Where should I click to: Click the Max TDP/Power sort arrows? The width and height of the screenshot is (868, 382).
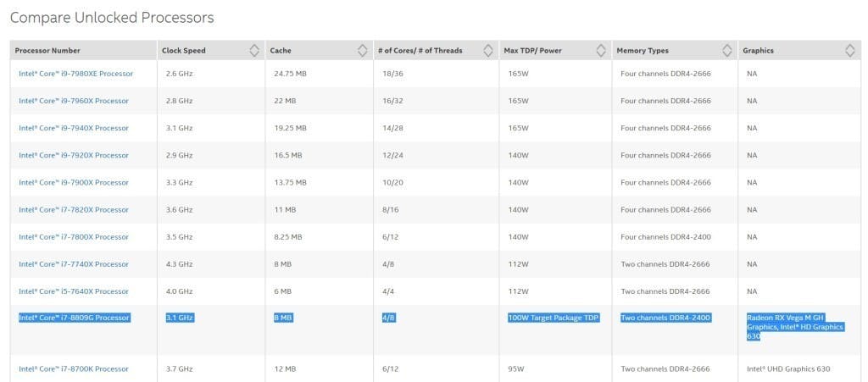pyautogui.click(x=601, y=50)
